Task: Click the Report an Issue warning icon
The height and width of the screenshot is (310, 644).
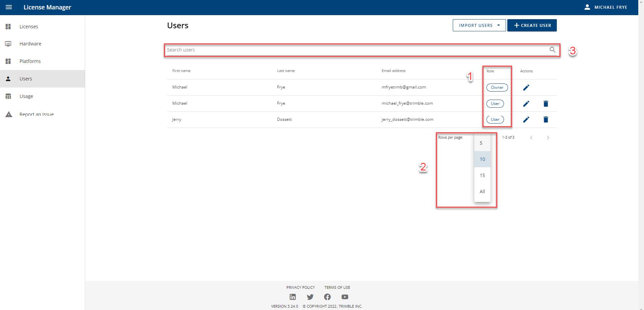Action: tap(8, 114)
